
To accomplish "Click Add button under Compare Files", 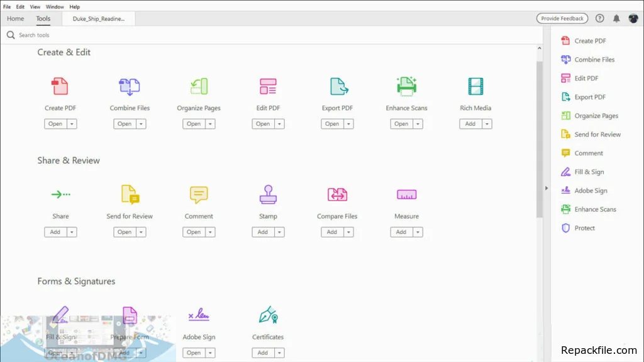I will 332,233.
